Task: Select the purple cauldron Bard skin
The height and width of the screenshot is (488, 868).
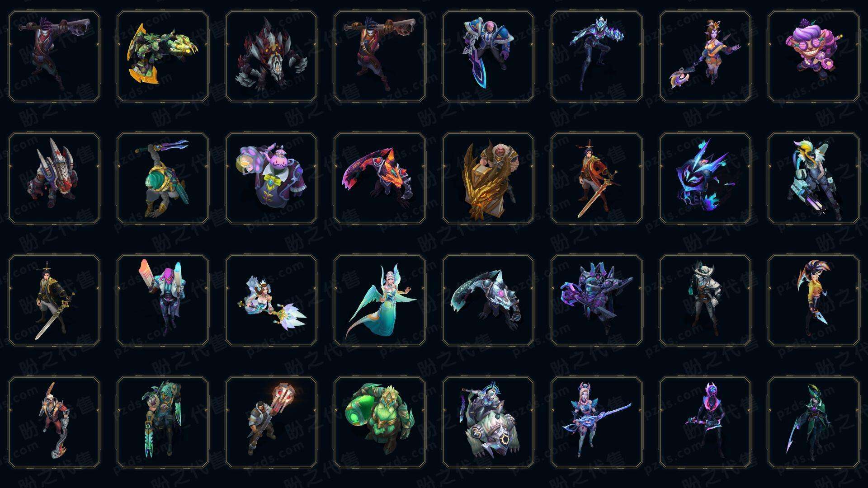Action: (x=271, y=178)
